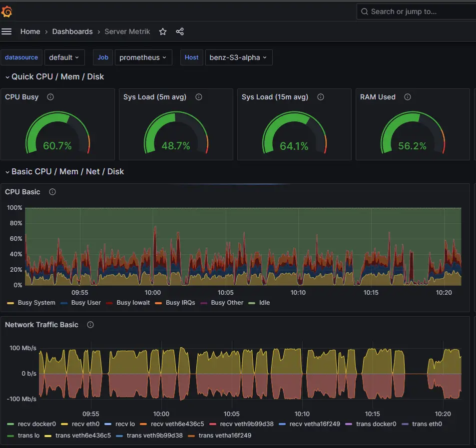This screenshot has height=448, width=476.
Task: Collapse the Quick CPU / Mem / Disk section
Action: pyautogui.click(x=6, y=76)
